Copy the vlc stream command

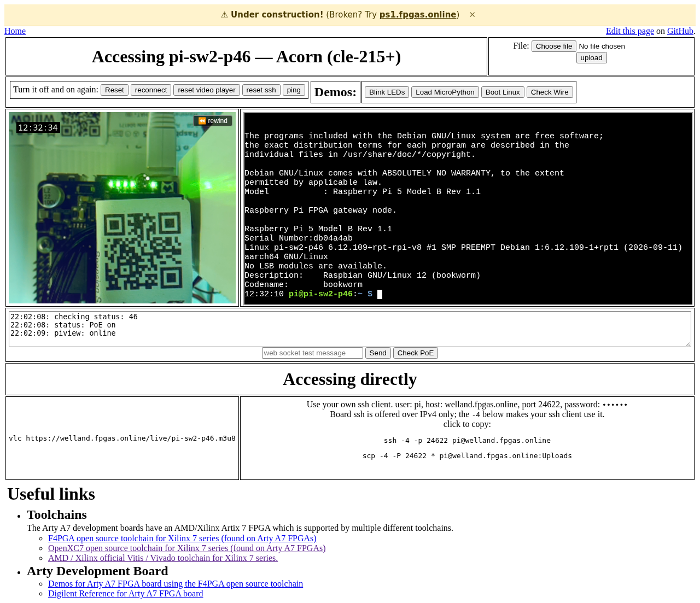122,438
